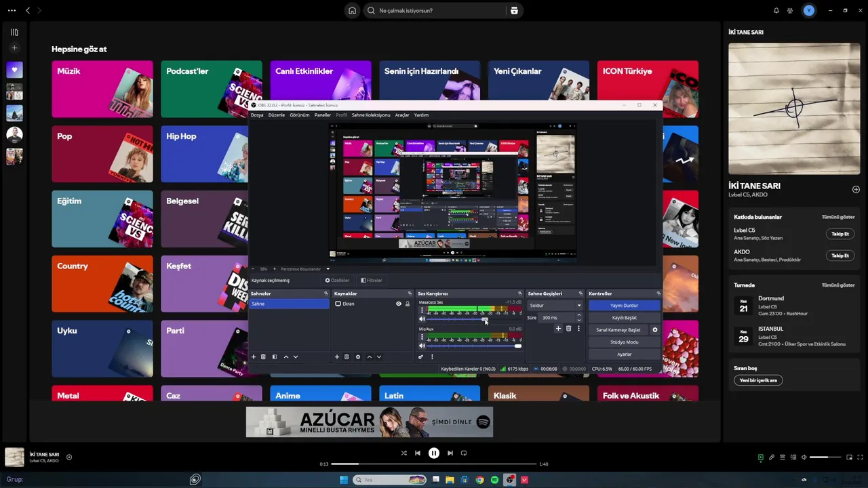Image resolution: width=868 pixels, height=488 pixels.
Task: Skip to the next track
Action: coord(450,453)
